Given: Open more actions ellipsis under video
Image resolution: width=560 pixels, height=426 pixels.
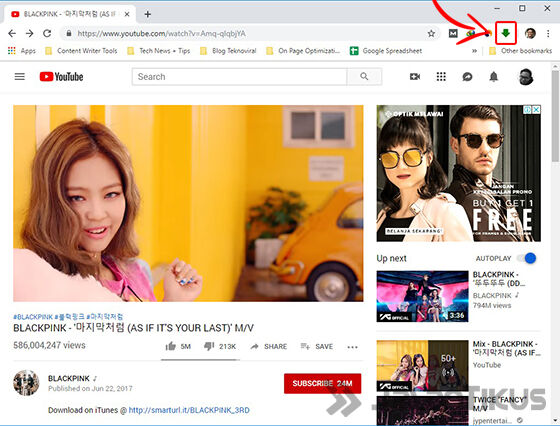Looking at the screenshot, I should [352, 347].
